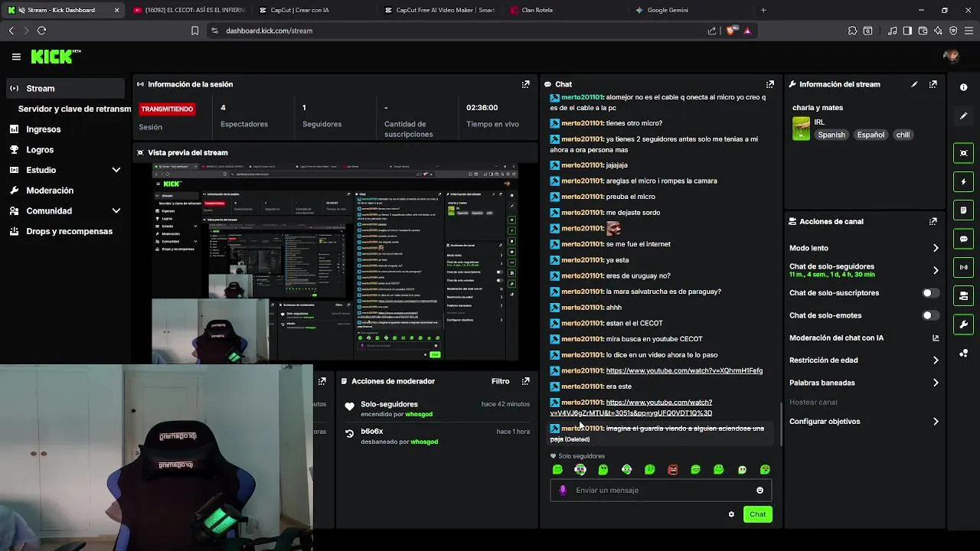
Task: Insert the pale white ghost emote
Action: (742, 470)
